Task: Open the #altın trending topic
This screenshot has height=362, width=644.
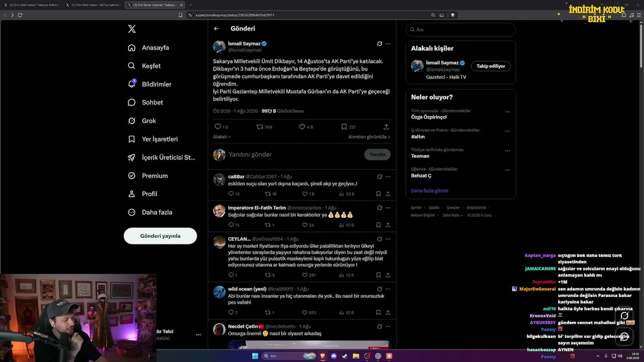Action: (x=418, y=137)
